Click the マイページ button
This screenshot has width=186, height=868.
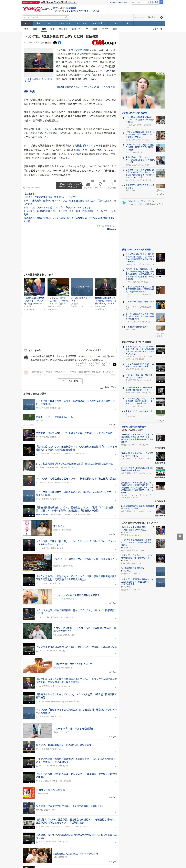click(x=139, y=18)
